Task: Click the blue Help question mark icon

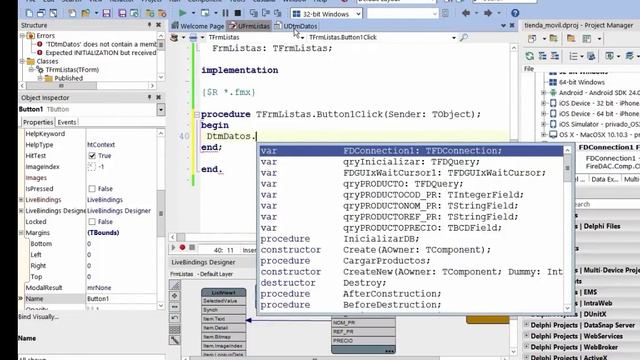Action: pos(515,13)
